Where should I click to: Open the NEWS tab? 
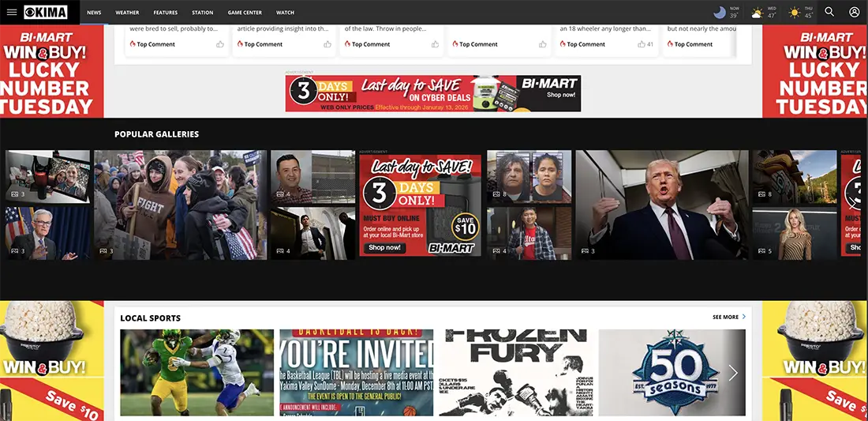pyautogui.click(x=94, y=12)
